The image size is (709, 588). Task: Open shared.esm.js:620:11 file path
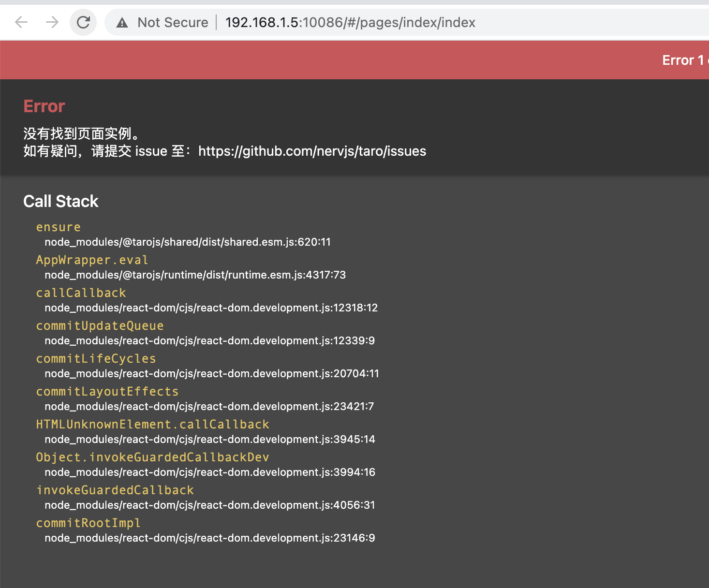tap(188, 242)
